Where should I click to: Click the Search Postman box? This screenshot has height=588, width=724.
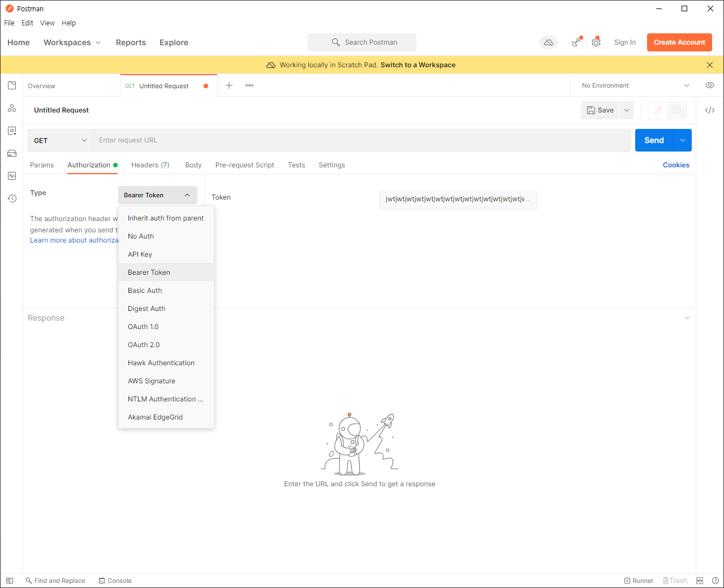click(362, 42)
